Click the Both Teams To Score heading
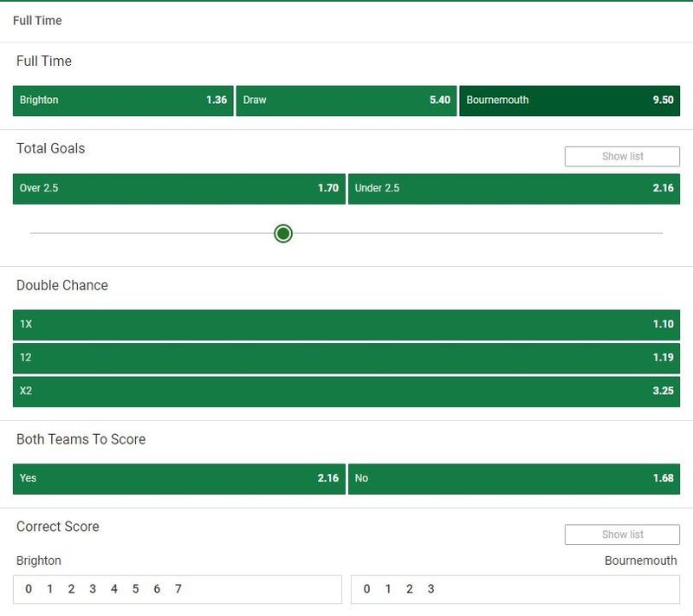 pos(81,439)
